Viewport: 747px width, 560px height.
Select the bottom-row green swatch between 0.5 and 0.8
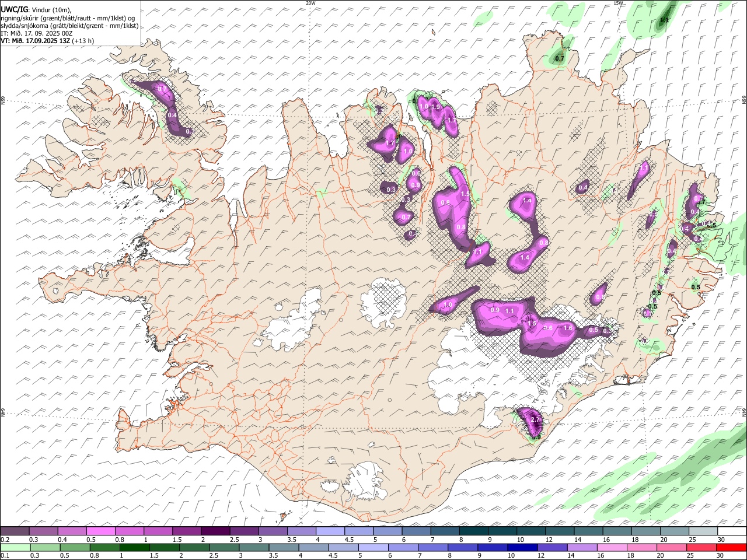pos(75,547)
